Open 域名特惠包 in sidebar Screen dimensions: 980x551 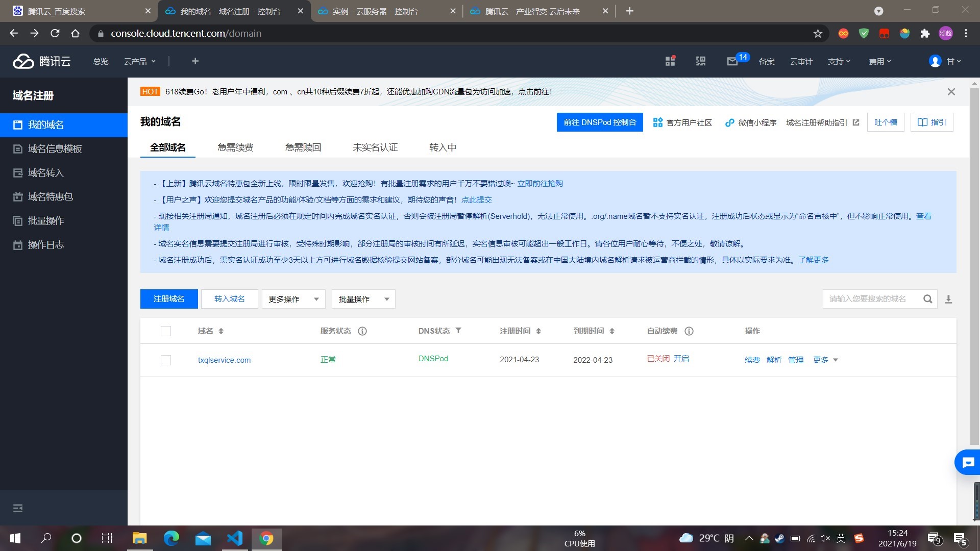click(x=64, y=197)
